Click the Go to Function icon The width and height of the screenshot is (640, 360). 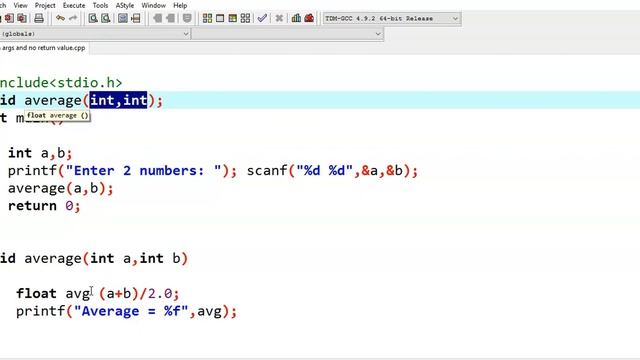pos(122,18)
